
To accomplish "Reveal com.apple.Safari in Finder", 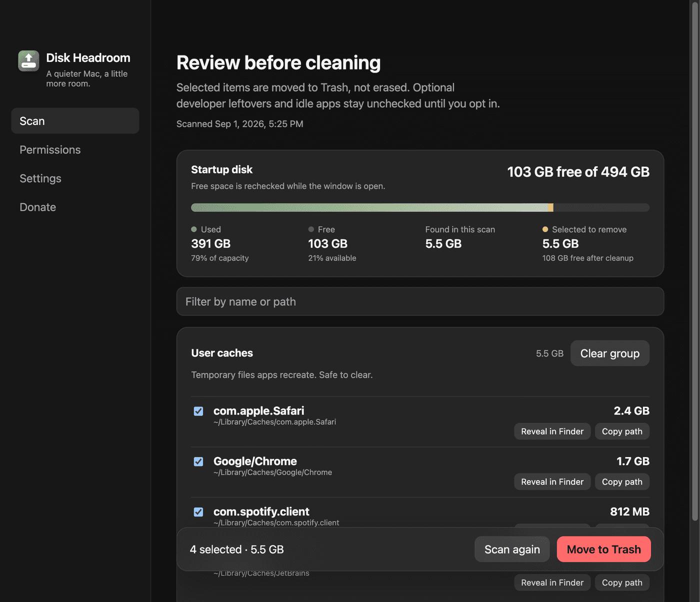I will click(552, 431).
